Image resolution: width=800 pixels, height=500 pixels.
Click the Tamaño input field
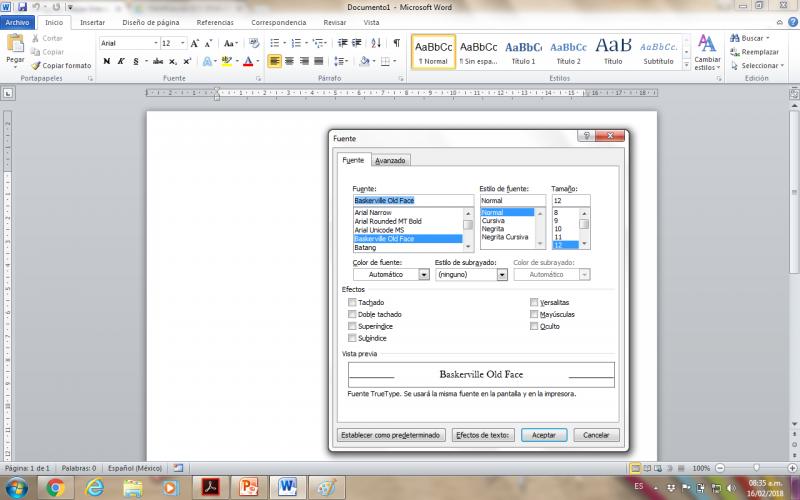tap(570, 201)
